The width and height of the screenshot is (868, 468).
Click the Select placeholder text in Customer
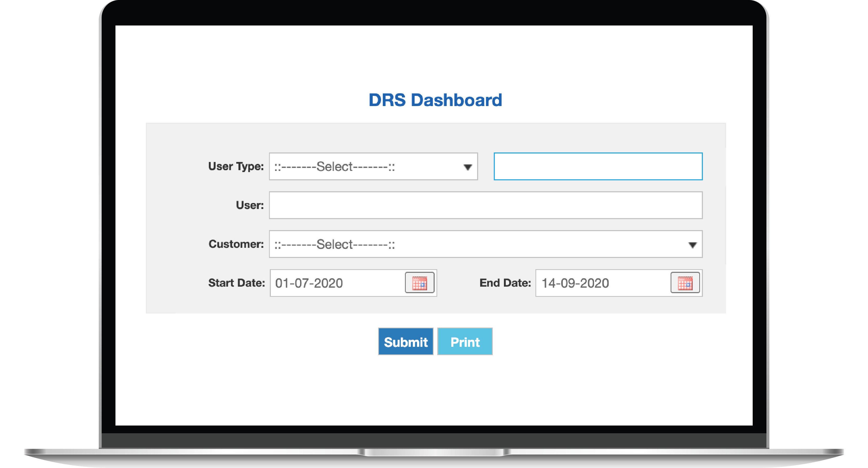click(334, 244)
